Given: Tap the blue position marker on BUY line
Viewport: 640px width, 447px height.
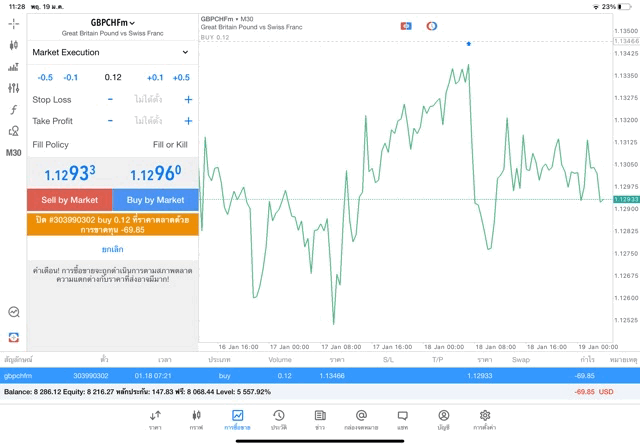Looking at the screenshot, I should (x=469, y=44).
